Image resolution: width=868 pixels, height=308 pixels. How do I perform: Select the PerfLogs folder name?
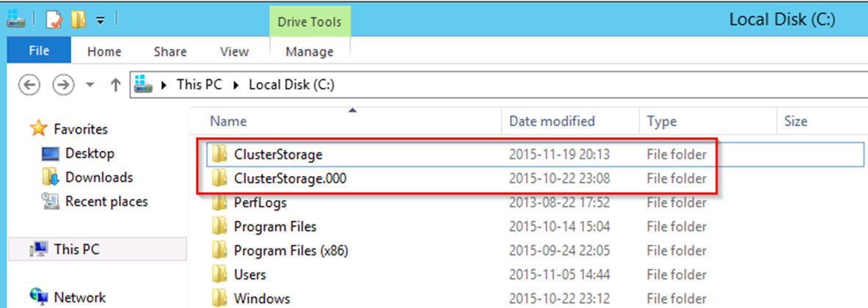[x=260, y=203]
